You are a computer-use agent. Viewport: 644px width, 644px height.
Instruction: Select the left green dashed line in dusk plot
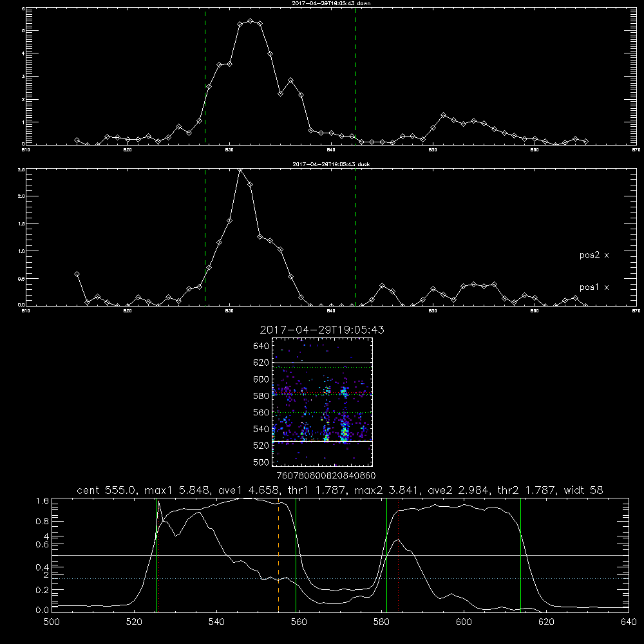click(x=205, y=237)
